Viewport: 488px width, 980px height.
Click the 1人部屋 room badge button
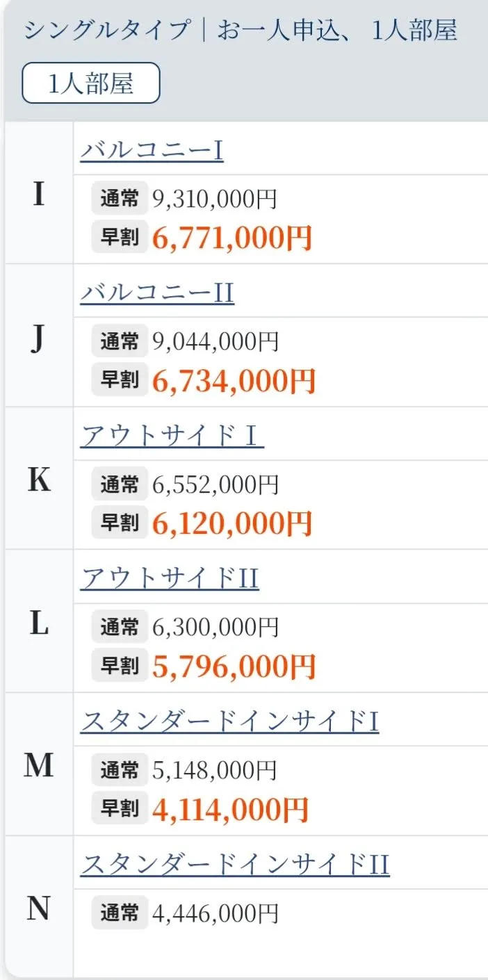coord(90,82)
